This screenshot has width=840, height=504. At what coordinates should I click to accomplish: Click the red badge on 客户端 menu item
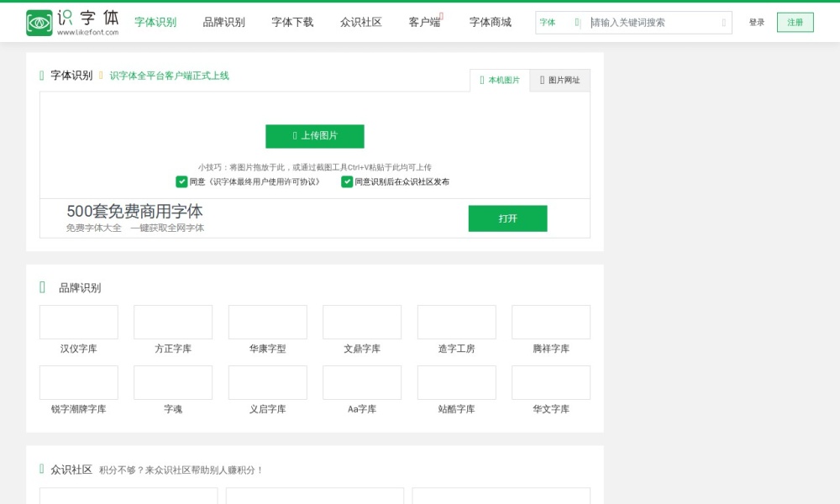[442, 15]
